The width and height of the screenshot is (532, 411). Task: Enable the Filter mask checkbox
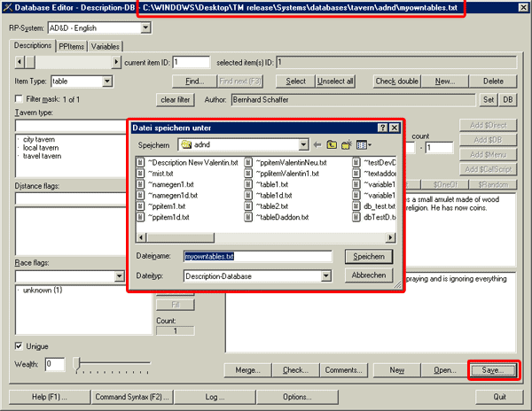point(20,99)
